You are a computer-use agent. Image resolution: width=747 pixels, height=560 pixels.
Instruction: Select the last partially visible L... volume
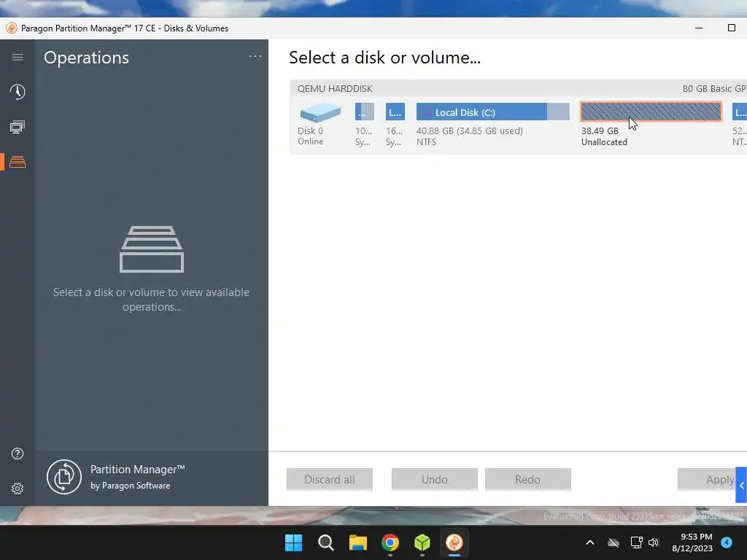[740, 112]
